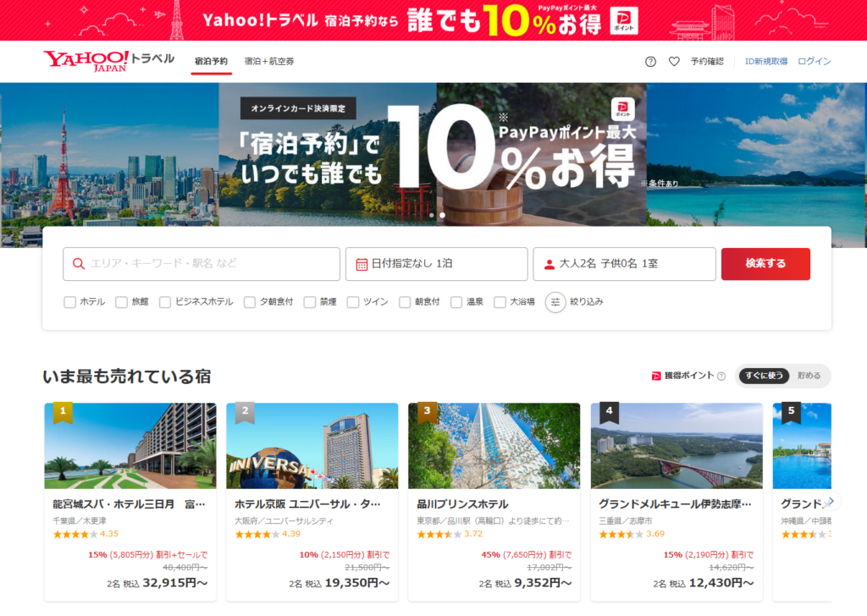
Task: Select the 宿泊+航空券 tab
Action: coord(269,61)
